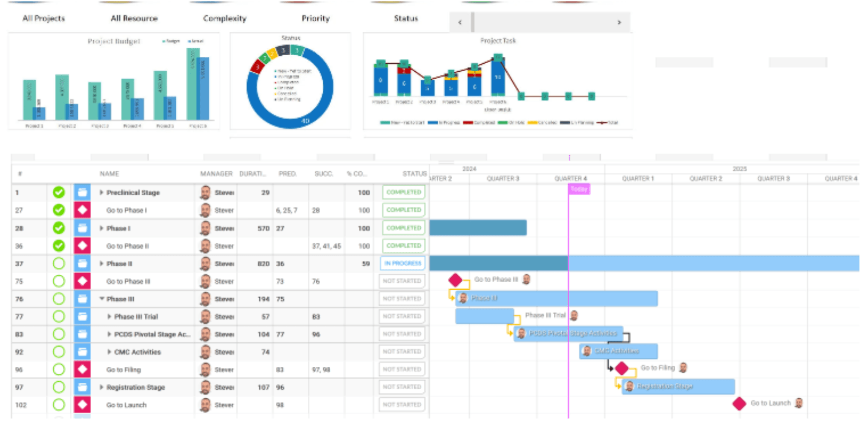Mark Go to Launch as complete
Image resolution: width=868 pixels, height=445 pixels.
[x=59, y=405]
